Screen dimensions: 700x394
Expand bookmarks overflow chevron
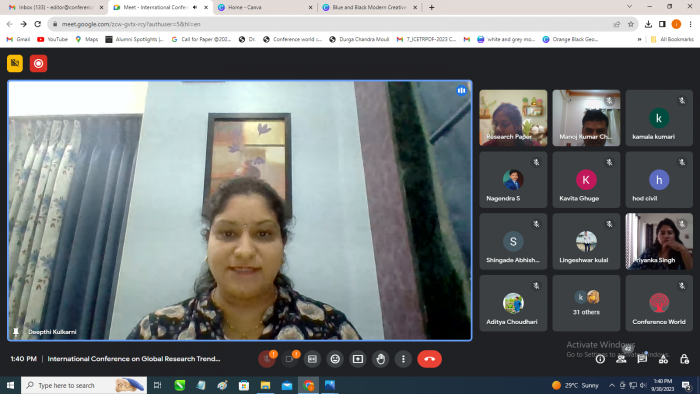(x=639, y=39)
